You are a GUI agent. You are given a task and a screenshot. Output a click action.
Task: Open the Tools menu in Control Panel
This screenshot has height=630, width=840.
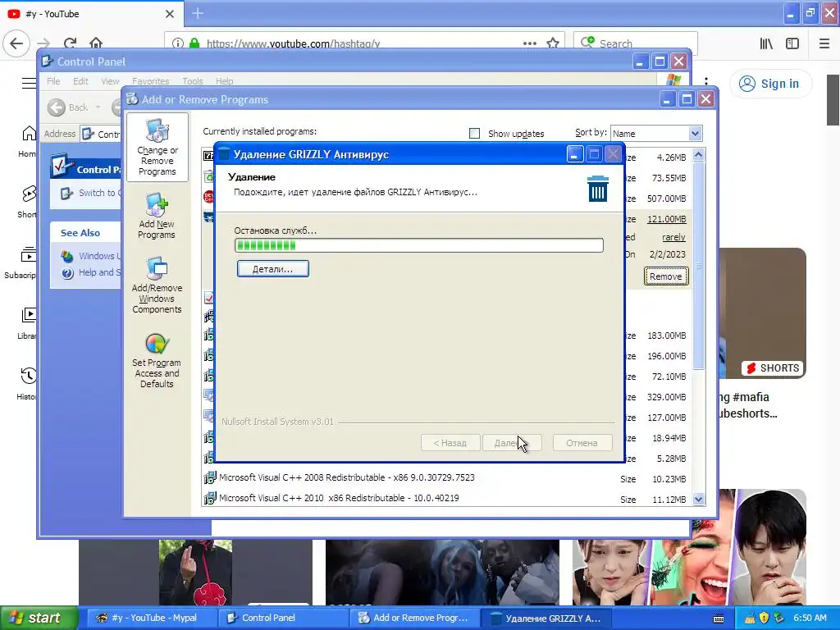point(192,81)
